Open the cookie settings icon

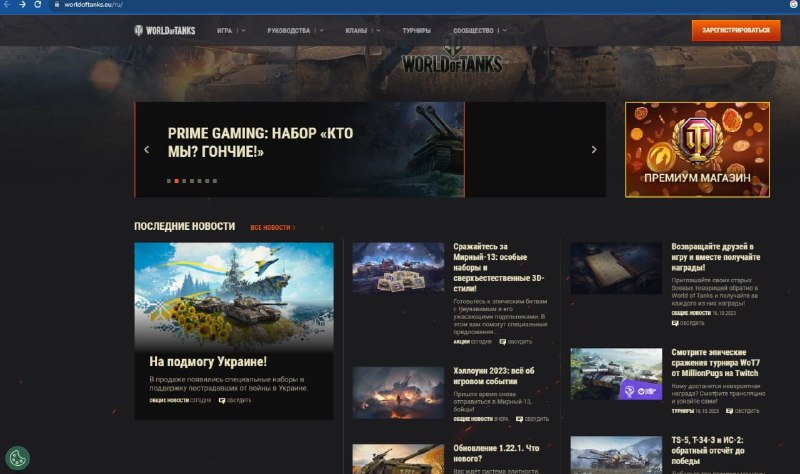tap(18, 458)
